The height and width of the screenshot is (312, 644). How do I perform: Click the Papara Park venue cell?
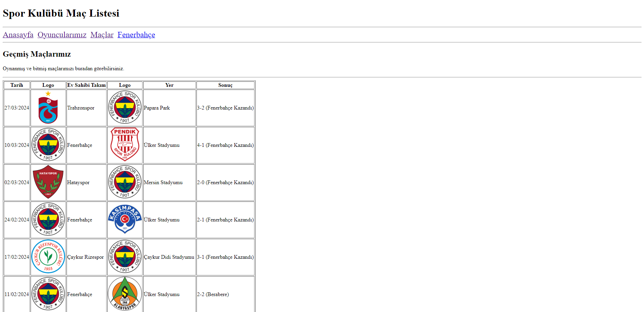(169, 108)
